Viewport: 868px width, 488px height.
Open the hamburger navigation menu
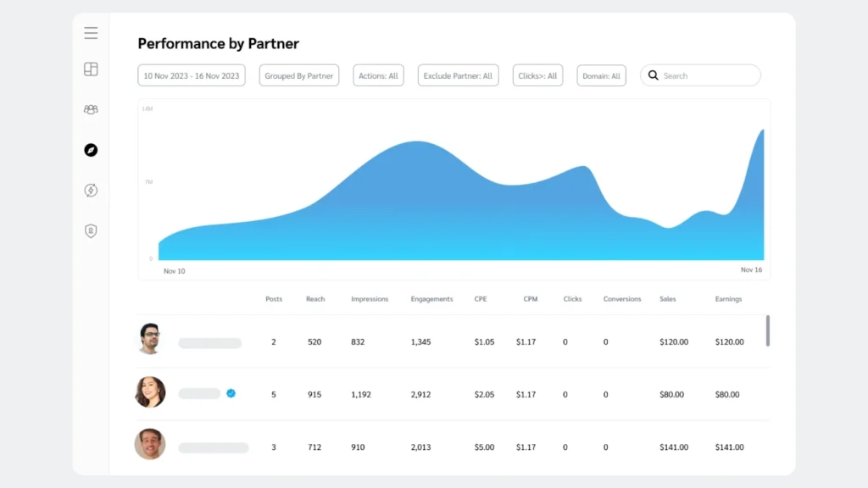[91, 32]
